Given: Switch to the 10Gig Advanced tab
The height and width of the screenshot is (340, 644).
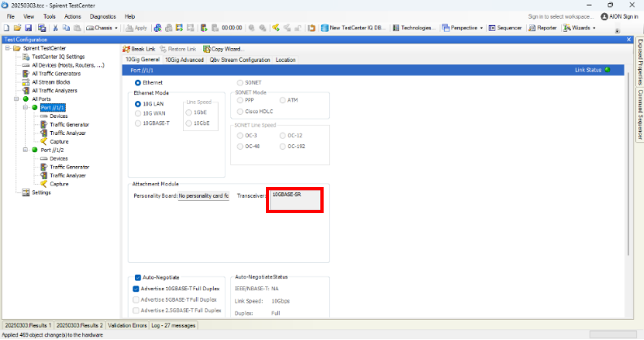Looking at the screenshot, I should click(184, 59).
